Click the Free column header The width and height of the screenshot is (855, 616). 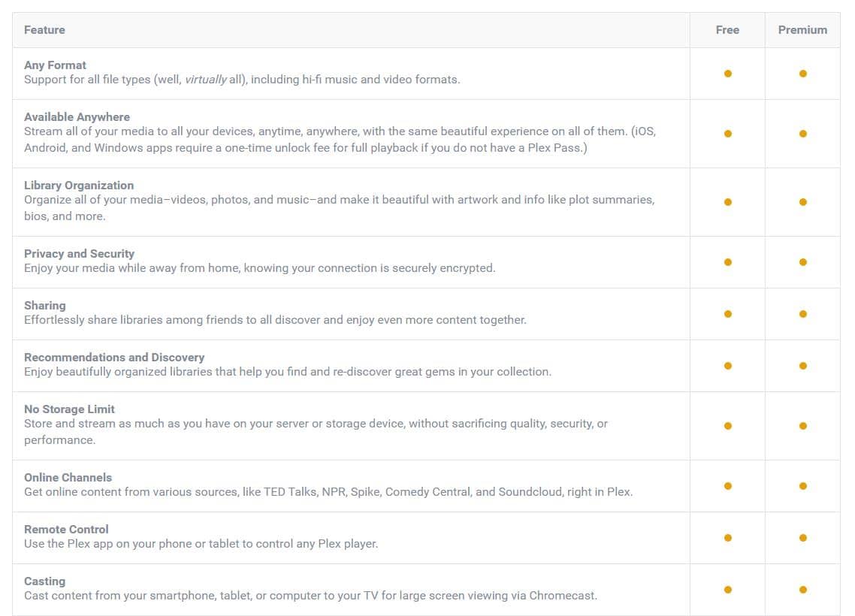coord(727,30)
